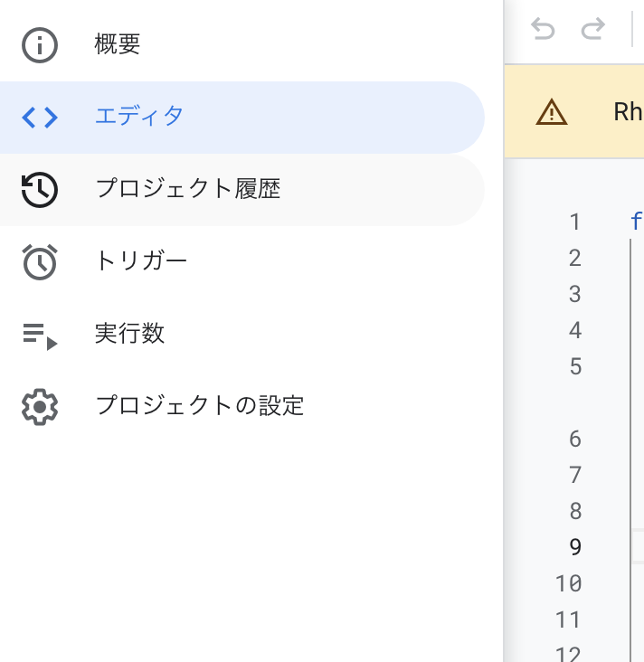
Task: Undo the last edit
Action: coord(543,30)
